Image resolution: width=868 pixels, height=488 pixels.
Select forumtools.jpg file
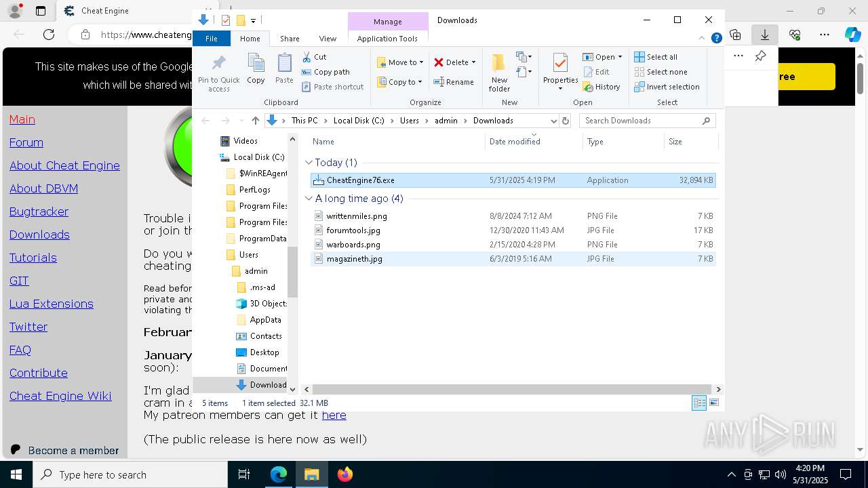[x=513, y=230]
